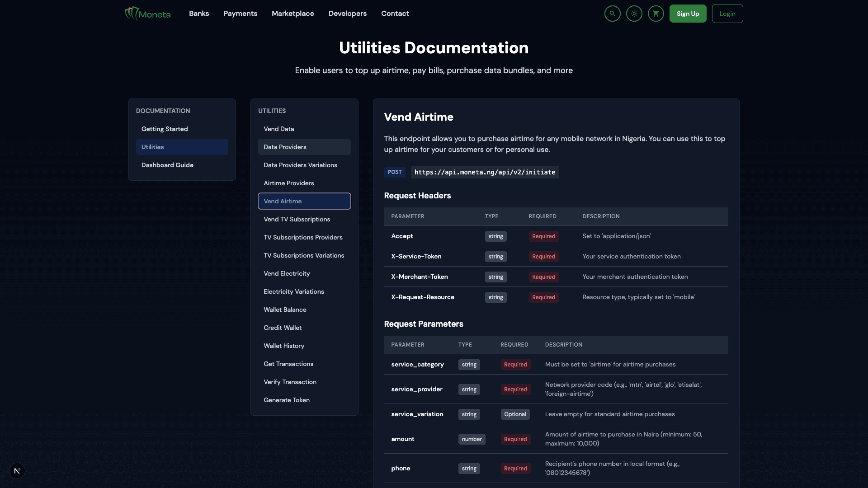Screen dimensions: 868x488
Task: Click the X-Service-Token parameter name
Action: (x=416, y=256)
